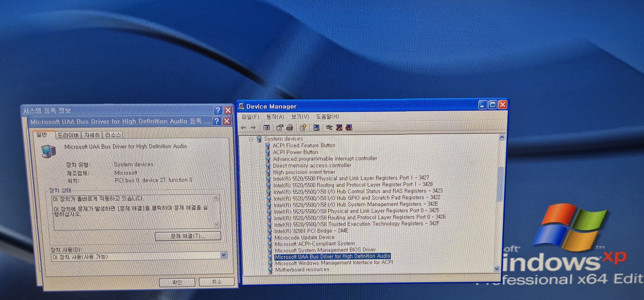Click the device icon beside Motherboard resources

(270, 270)
